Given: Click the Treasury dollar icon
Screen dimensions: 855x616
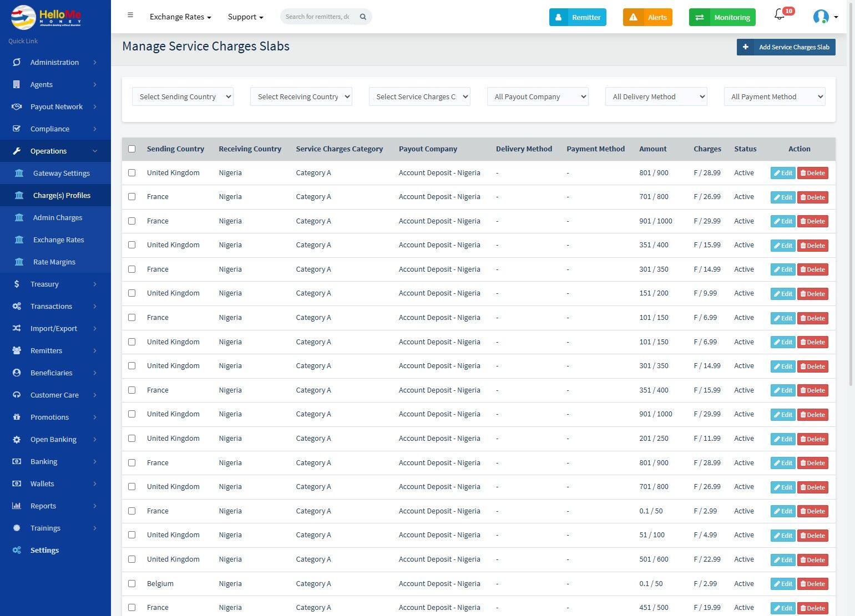Looking at the screenshot, I should (x=17, y=284).
